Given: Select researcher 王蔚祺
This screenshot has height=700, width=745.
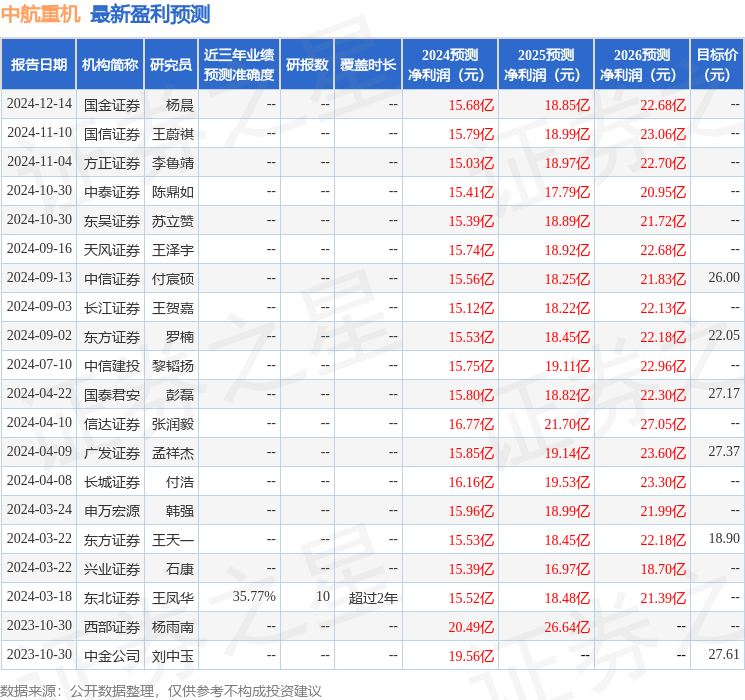Looking at the screenshot, I should click(173, 134).
